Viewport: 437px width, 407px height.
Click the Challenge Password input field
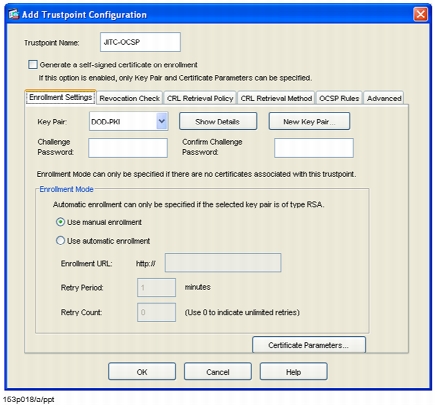click(128, 148)
